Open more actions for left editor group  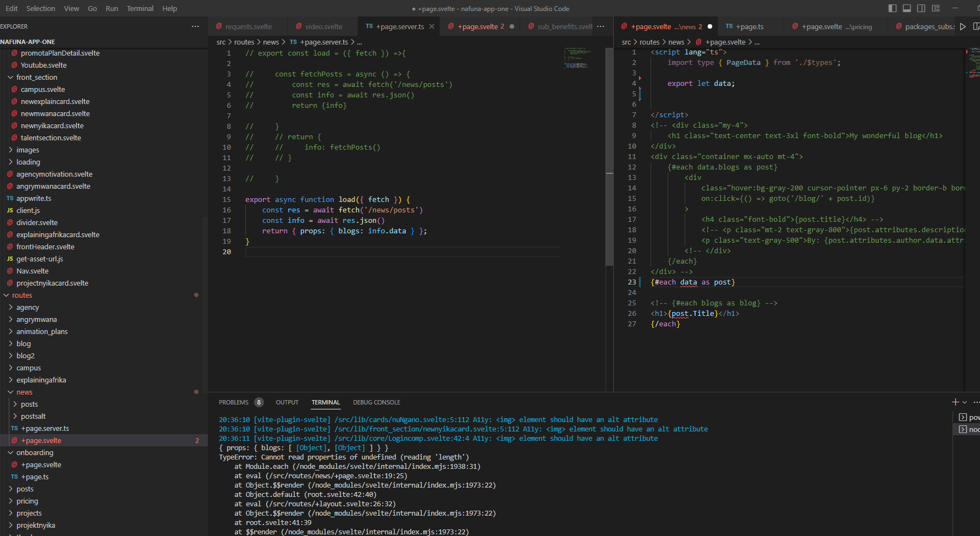coord(601,26)
